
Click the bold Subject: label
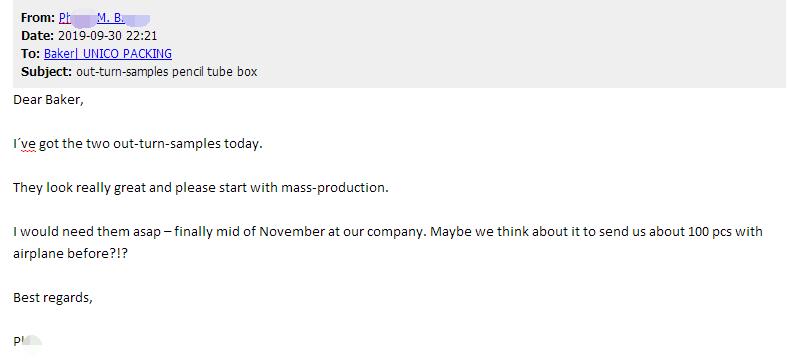[47, 72]
